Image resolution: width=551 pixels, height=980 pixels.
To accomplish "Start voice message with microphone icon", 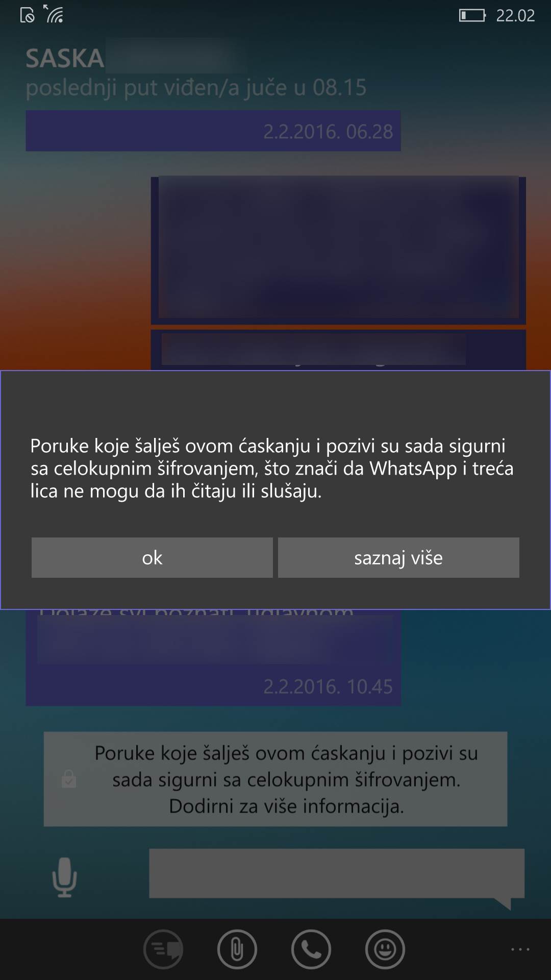I will tap(64, 877).
